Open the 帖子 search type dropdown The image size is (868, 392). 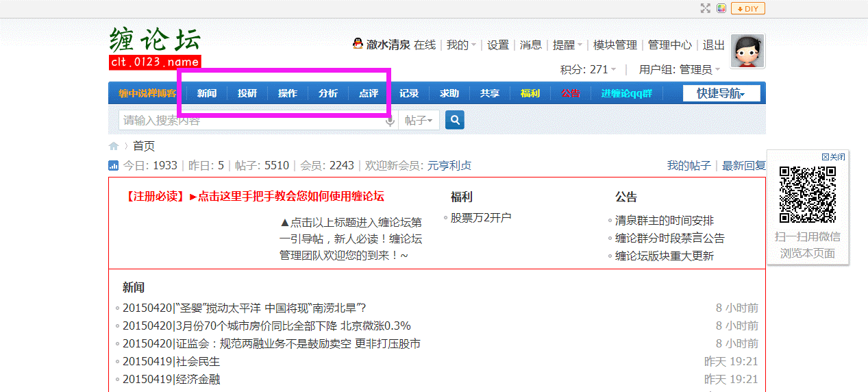point(418,121)
